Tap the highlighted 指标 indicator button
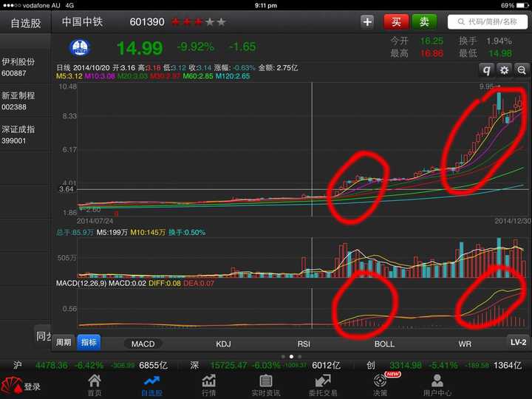This screenshot has width=532, height=399. coord(89,342)
